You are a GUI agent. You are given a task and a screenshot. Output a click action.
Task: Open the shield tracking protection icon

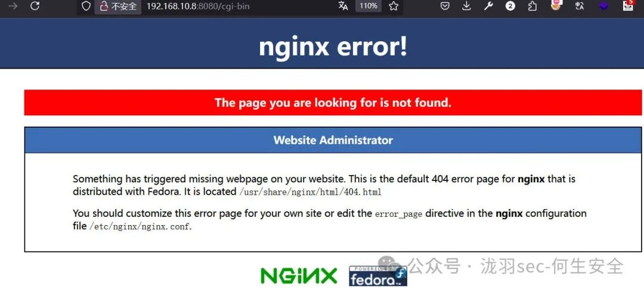point(85,6)
